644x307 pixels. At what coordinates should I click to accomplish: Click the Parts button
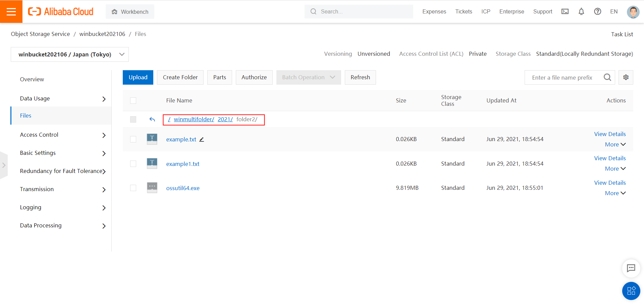(220, 77)
